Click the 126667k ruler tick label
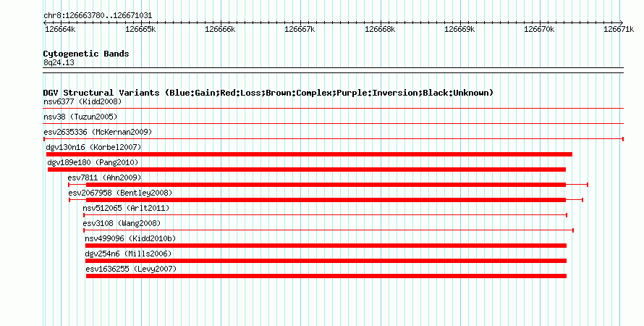The width and height of the screenshot is (644, 326). [300, 29]
